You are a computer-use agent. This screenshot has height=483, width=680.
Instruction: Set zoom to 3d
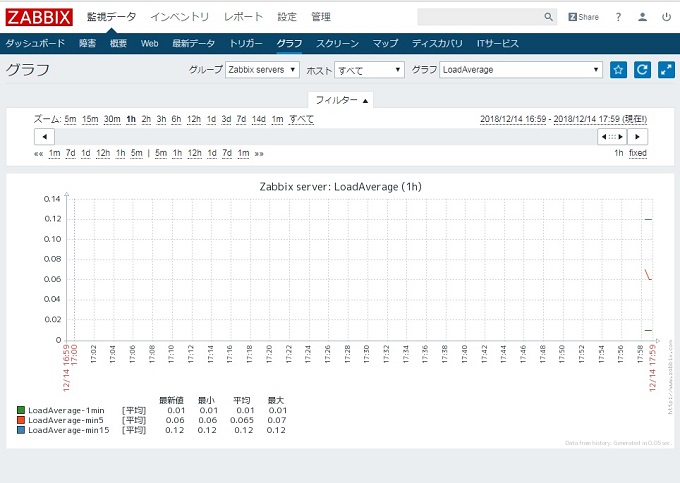click(226, 119)
